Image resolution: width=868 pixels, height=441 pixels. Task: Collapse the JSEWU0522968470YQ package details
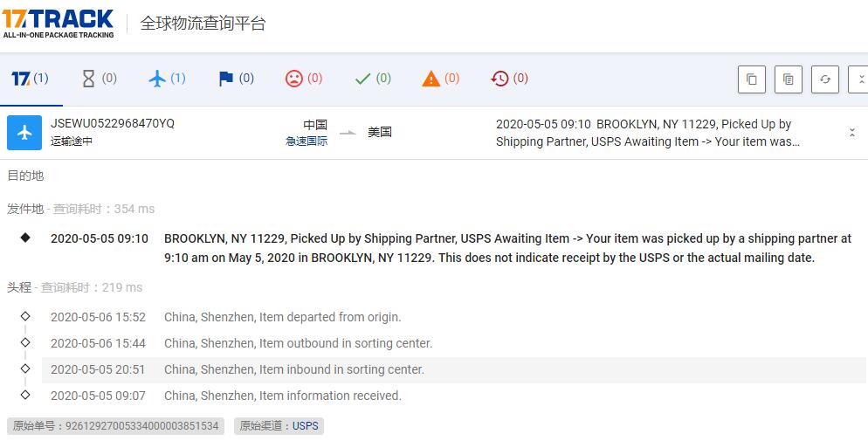click(x=851, y=133)
